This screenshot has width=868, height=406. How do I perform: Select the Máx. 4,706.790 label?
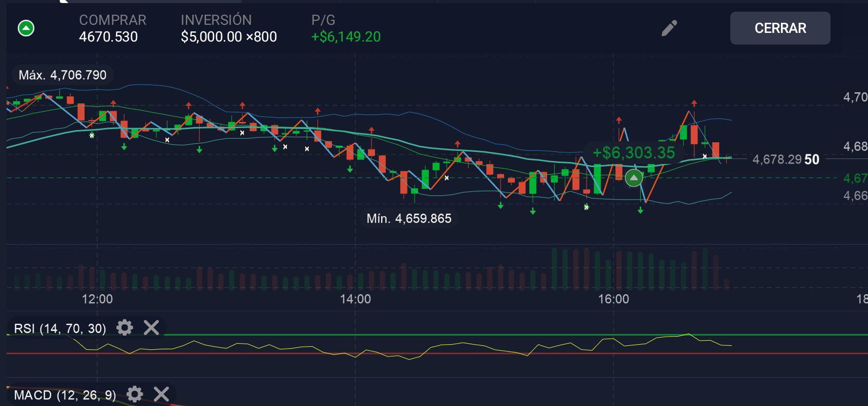pos(62,75)
